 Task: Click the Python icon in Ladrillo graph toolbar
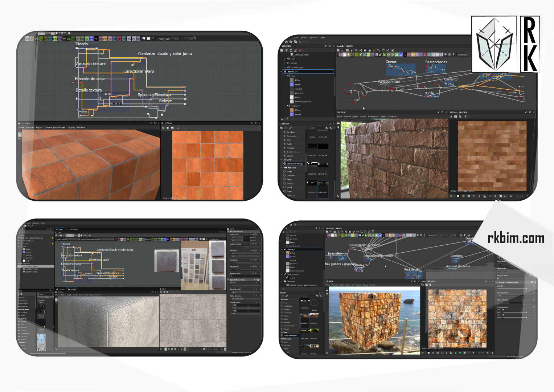[370, 50]
